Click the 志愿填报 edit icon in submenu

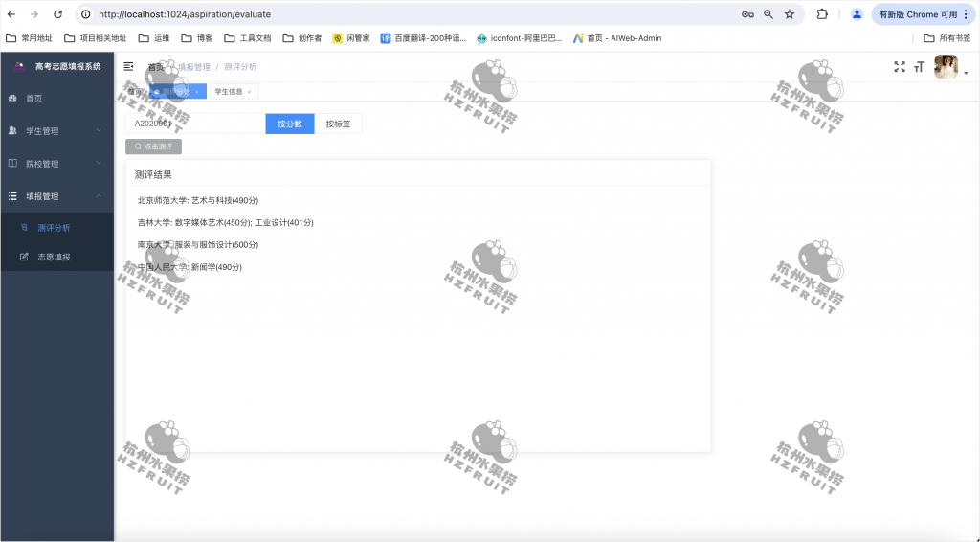pos(24,257)
